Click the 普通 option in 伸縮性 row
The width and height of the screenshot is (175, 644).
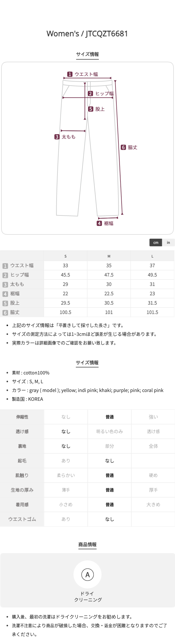click(110, 417)
